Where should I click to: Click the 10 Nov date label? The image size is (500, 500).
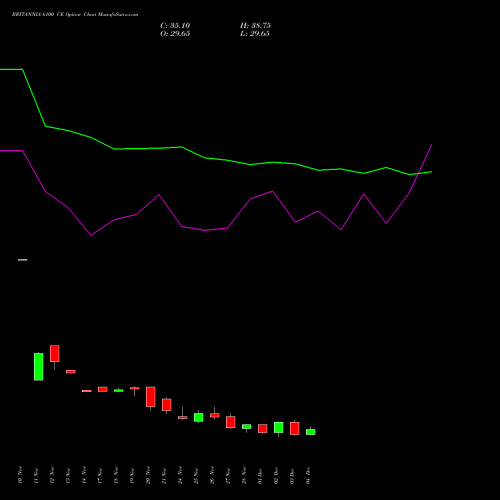click(x=20, y=475)
